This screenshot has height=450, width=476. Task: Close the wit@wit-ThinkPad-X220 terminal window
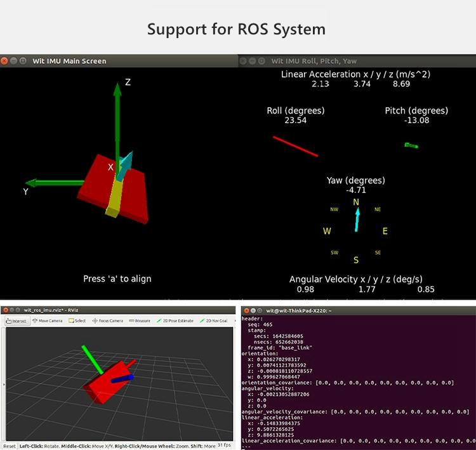[x=246, y=310]
